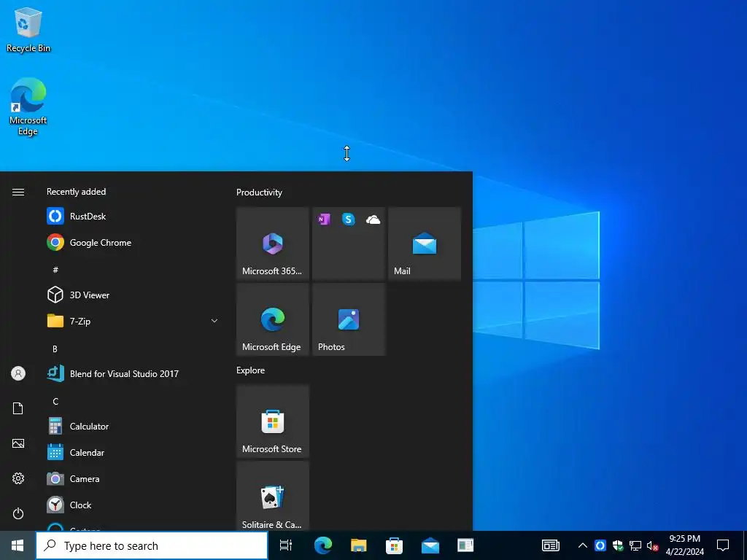Image resolution: width=747 pixels, height=560 pixels.
Task: Select the Recycle Bin desktop icon
Action: (x=28, y=29)
